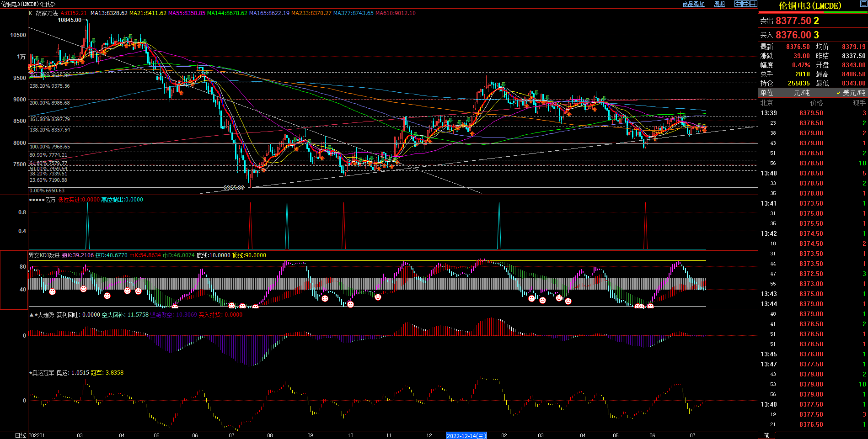This screenshot has width=868, height=439.
Task: Click the 胡家刀法 main indicator label
Action: coord(47,13)
